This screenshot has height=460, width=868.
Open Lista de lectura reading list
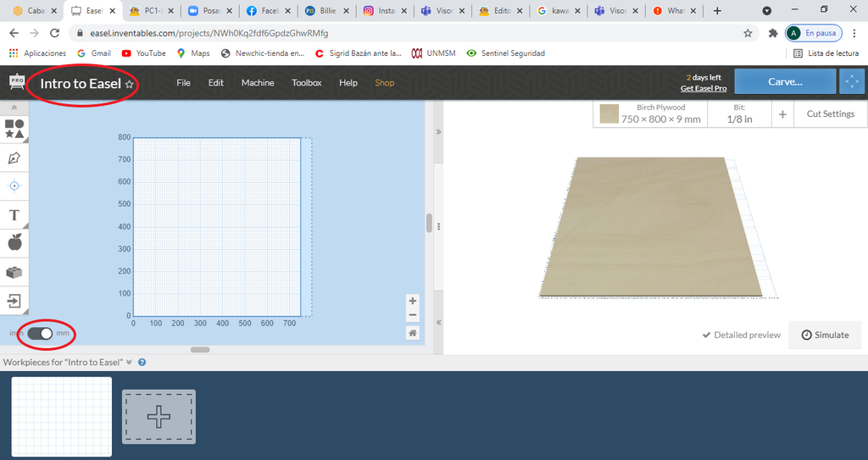826,53
